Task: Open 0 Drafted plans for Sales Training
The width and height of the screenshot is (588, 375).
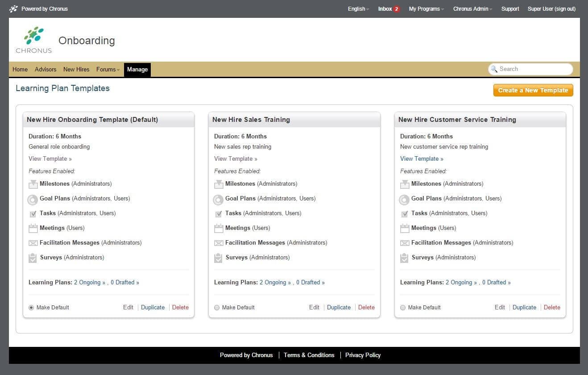Action: [311, 283]
